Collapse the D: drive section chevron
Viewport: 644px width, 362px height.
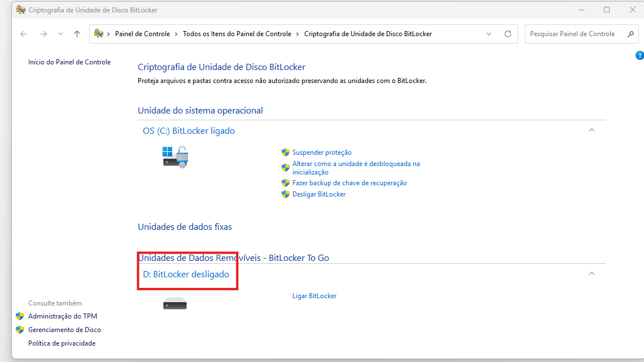[592, 274]
